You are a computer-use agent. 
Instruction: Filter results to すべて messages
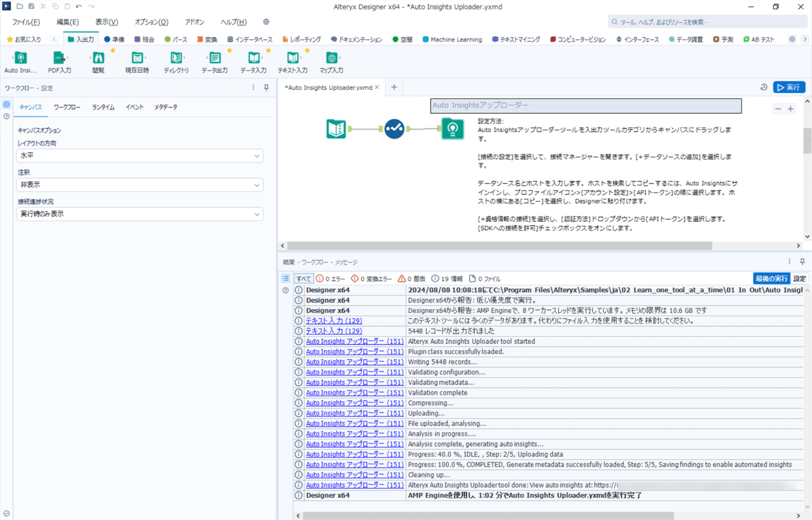point(303,279)
